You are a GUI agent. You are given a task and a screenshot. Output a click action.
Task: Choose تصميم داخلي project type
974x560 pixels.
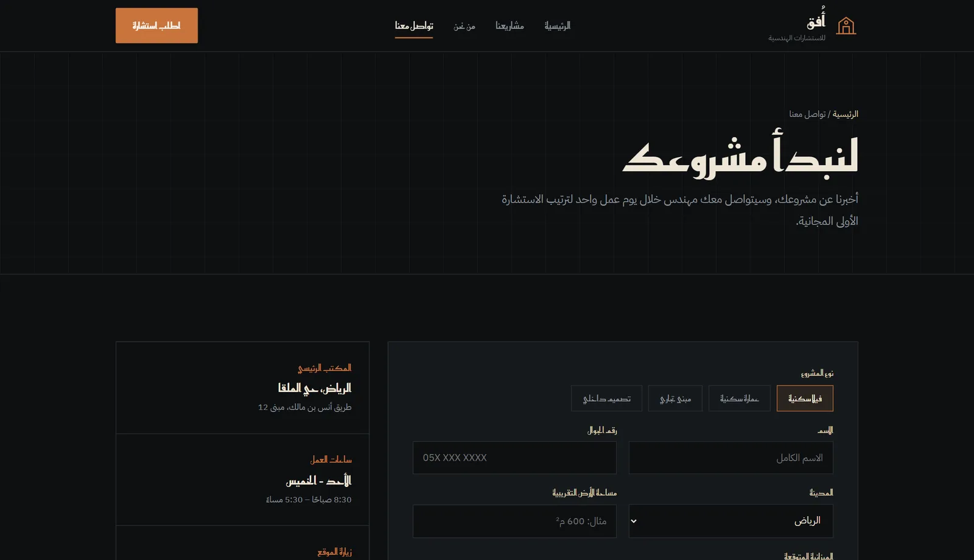point(606,399)
